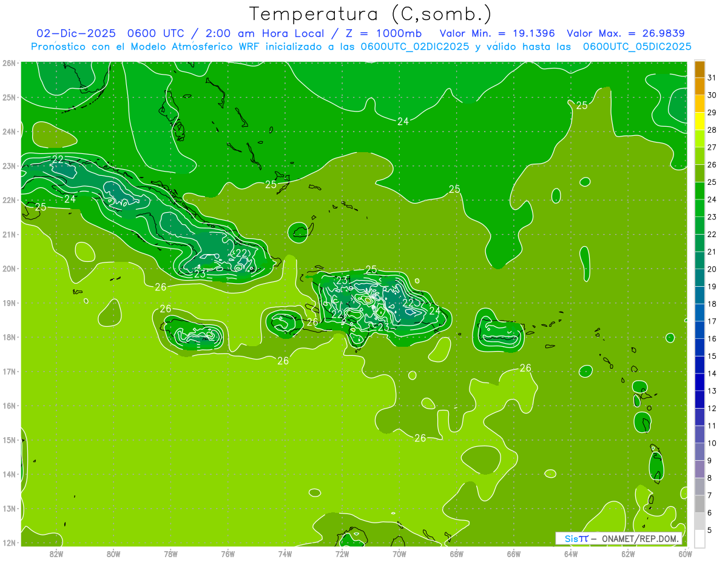Click the 19N latitude axis label

click(9, 303)
